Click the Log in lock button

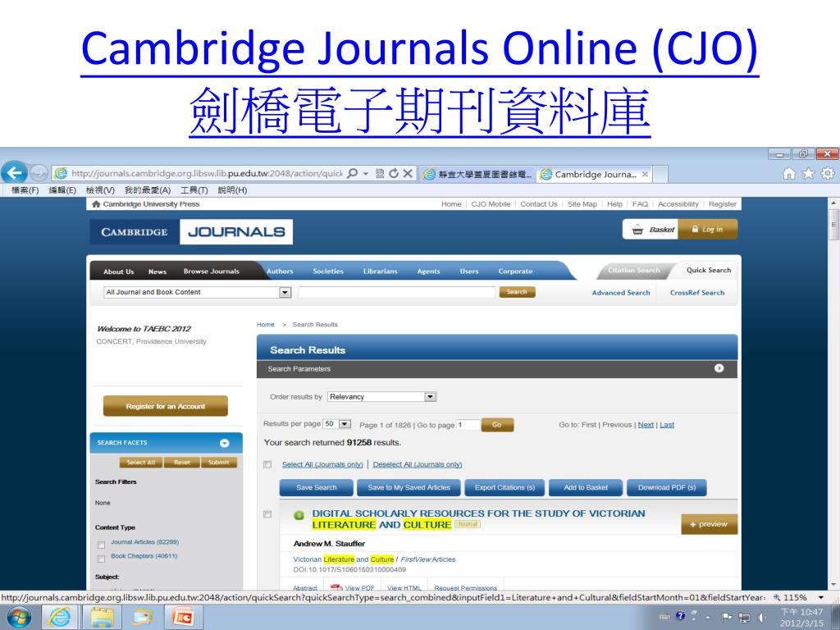(x=708, y=230)
